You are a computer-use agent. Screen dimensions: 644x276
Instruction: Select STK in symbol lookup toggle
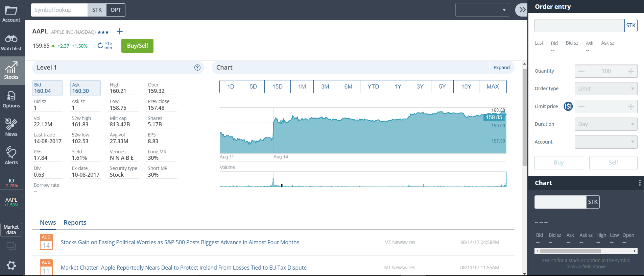[x=97, y=10]
